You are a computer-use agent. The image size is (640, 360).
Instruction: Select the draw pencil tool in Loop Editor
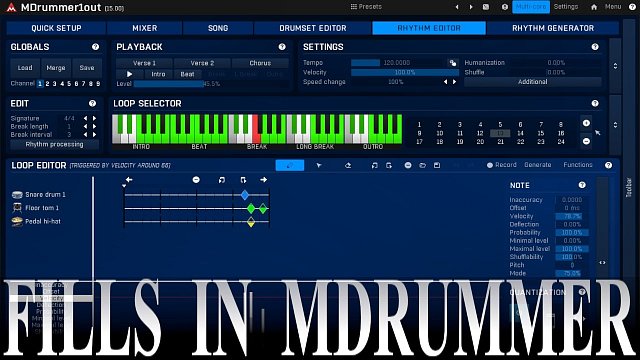pos(290,165)
